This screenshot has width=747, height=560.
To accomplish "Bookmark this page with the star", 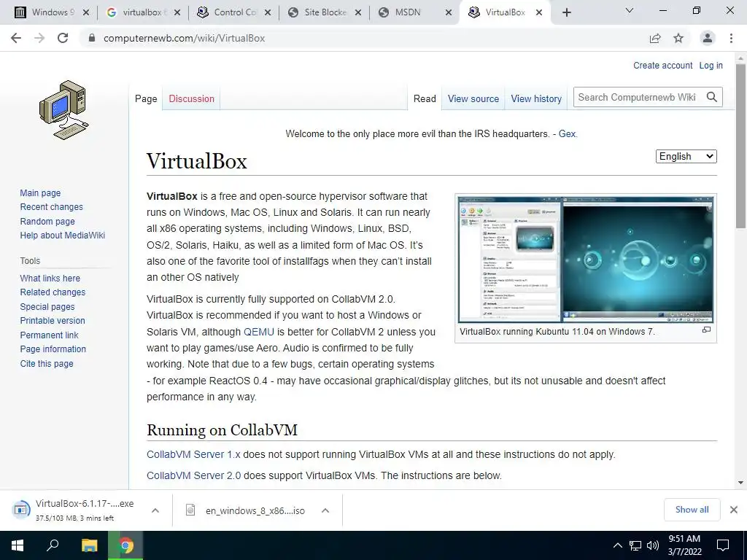I will (678, 38).
